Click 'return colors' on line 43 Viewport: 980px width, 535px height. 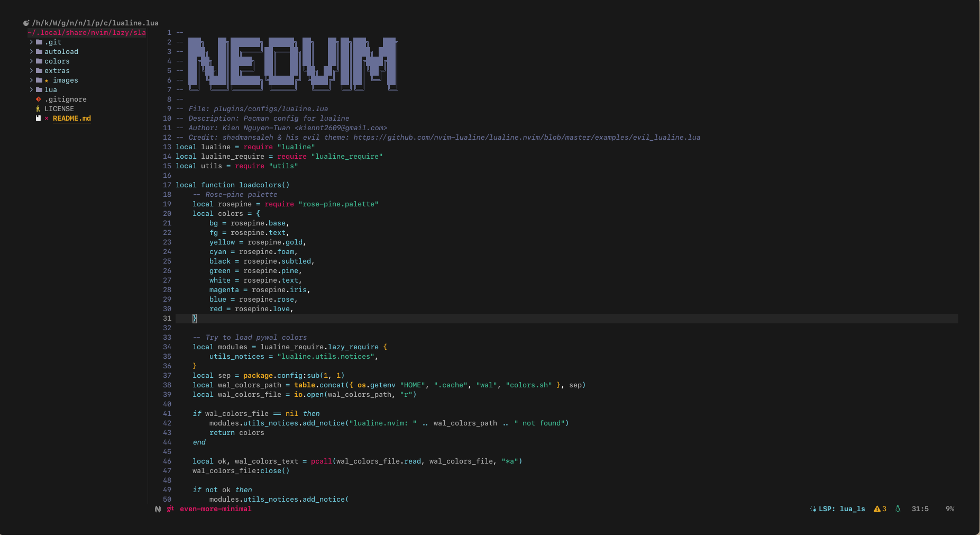tap(237, 433)
